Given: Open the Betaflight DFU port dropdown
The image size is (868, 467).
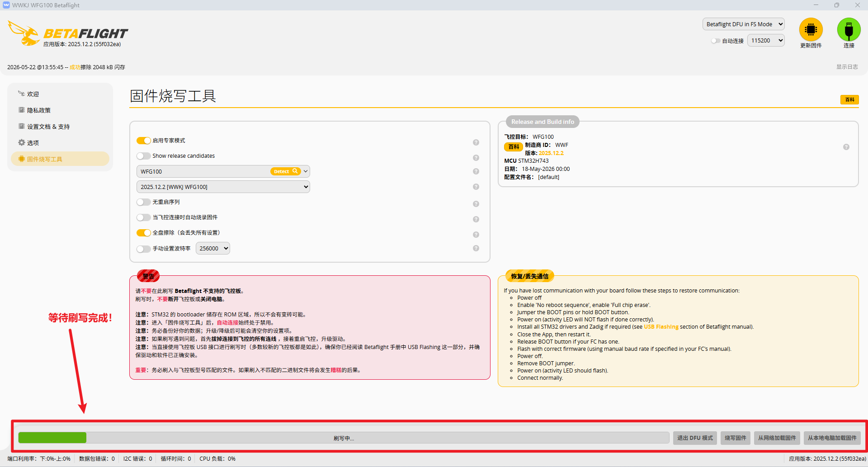Looking at the screenshot, I should (744, 24).
